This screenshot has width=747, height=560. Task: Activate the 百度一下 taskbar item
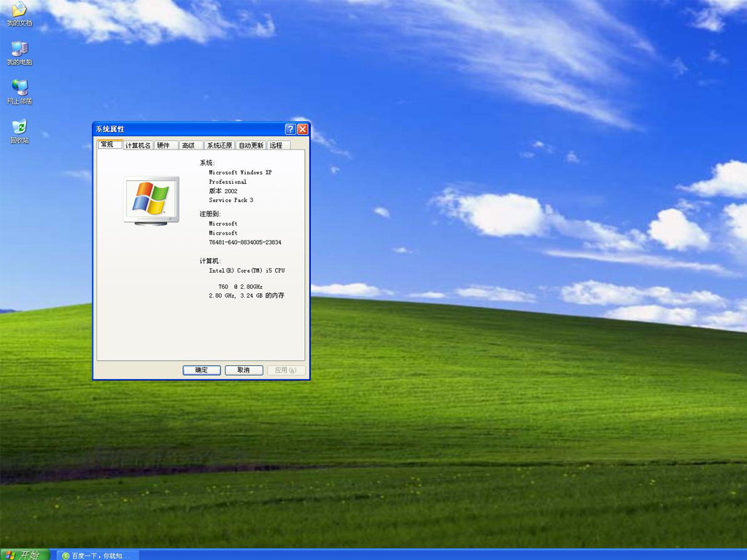point(97,556)
